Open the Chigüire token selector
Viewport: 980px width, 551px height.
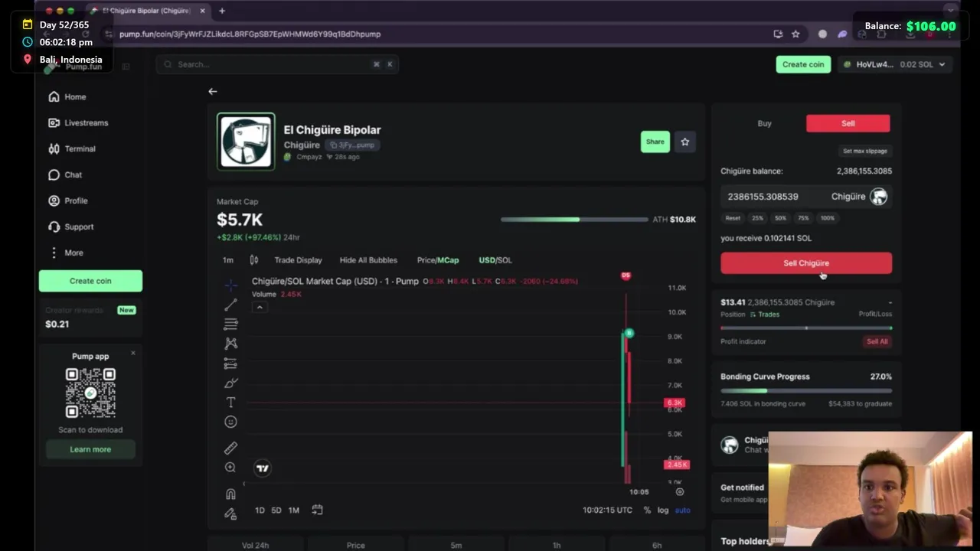point(859,197)
